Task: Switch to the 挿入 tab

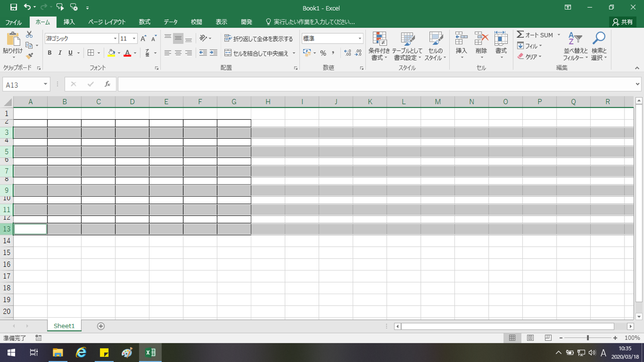Action: click(x=69, y=22)
